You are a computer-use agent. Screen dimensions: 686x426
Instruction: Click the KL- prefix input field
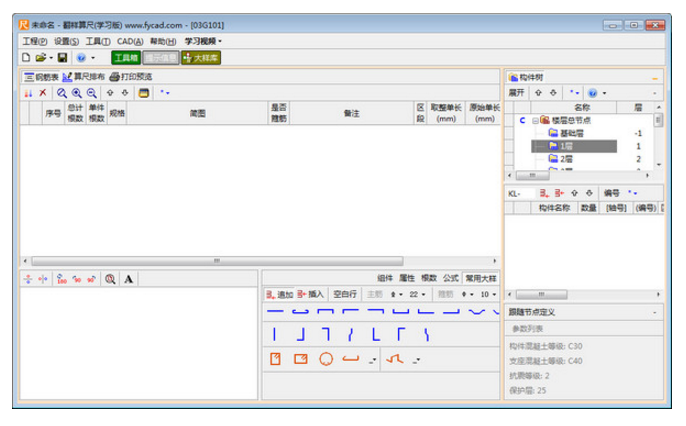(521, 193)
